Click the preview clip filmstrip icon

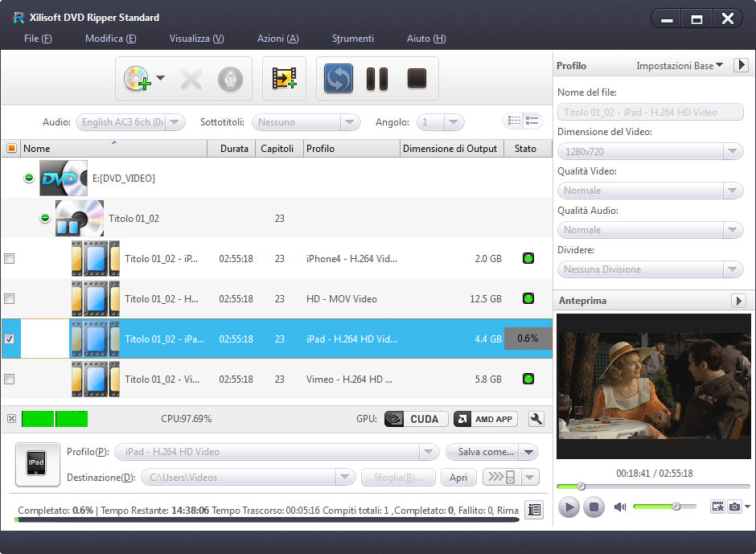718,507
